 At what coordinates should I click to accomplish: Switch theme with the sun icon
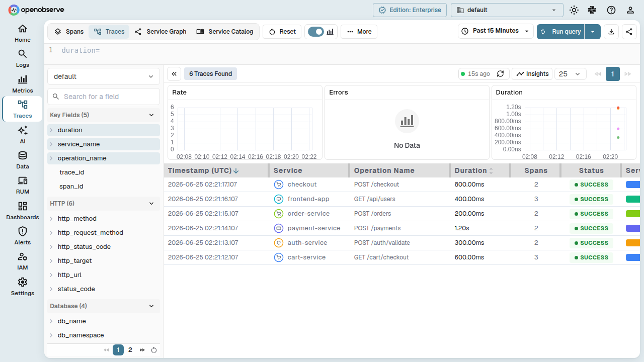(x=574, y=10)
